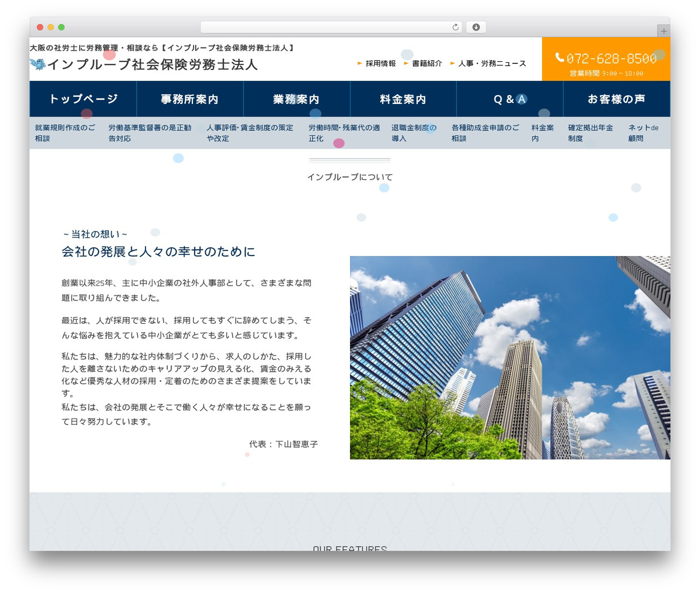This screenshot has width=700, height=593.
Task: Click the heading 会社の発展と人々の幸せのために
Action: (x=159, y=252)
